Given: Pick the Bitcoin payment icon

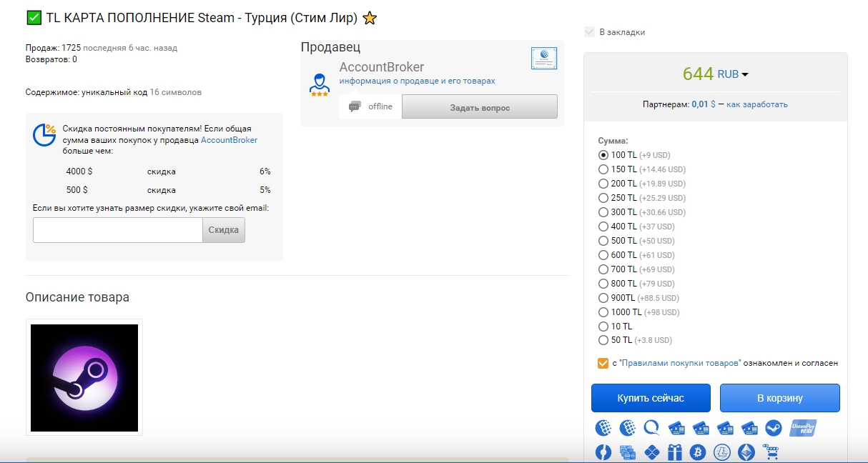Looking at the screenshot, I should [698, 452].
